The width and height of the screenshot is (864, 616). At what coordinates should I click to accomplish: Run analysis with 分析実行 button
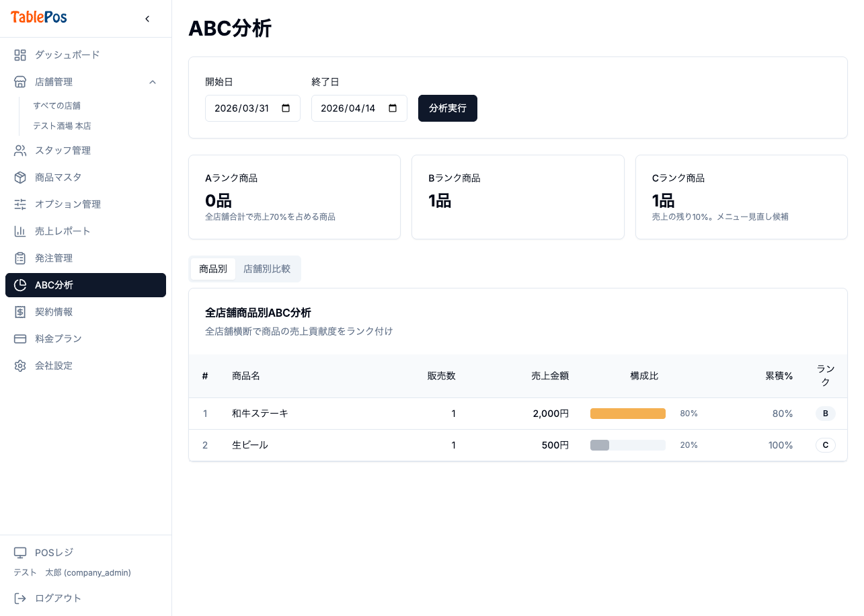tap(448, 108)
